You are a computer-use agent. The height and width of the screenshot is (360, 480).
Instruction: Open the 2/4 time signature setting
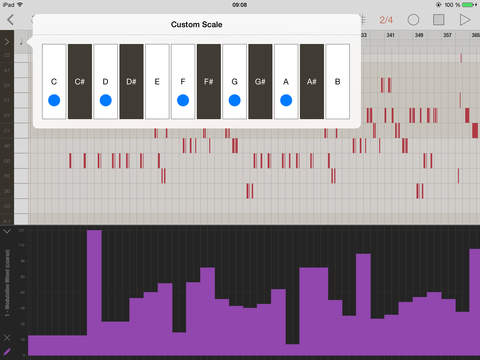coord(386,20)
